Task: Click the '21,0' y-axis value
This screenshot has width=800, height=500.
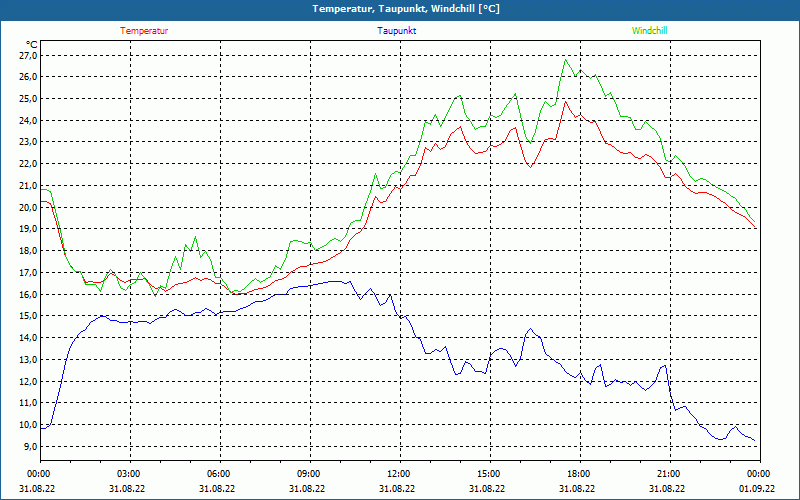Action: pos(28,185)
